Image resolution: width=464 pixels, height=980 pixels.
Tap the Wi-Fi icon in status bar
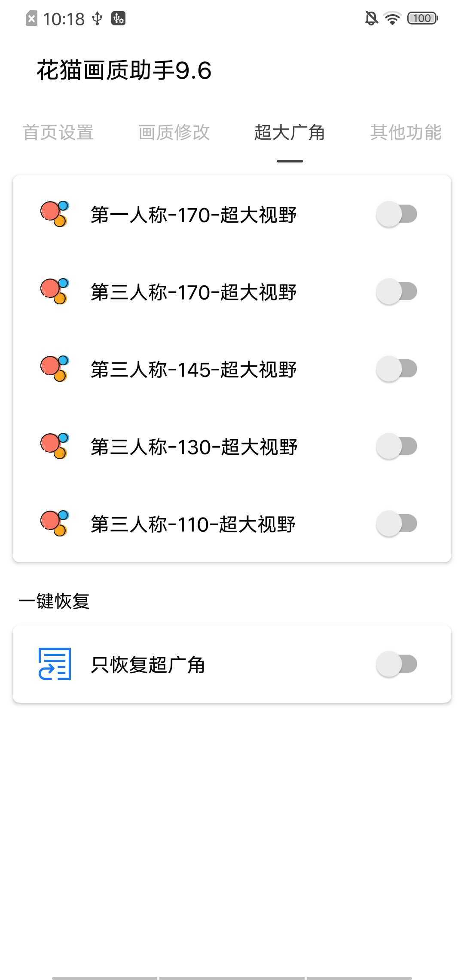point(392,18)
